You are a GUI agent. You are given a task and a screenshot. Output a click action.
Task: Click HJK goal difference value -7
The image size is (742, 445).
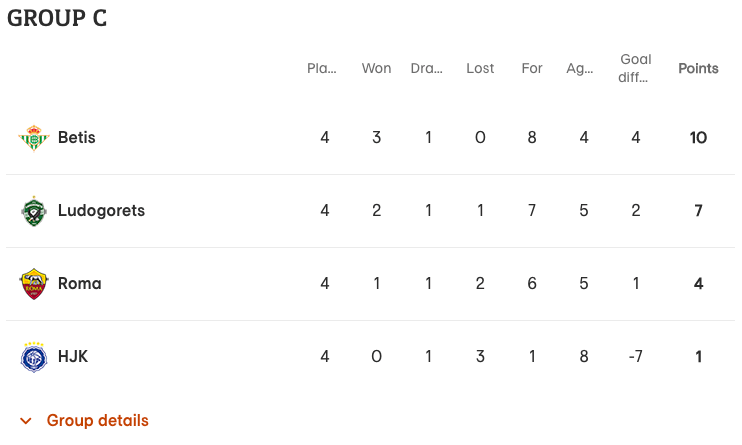tap(636, 357)
